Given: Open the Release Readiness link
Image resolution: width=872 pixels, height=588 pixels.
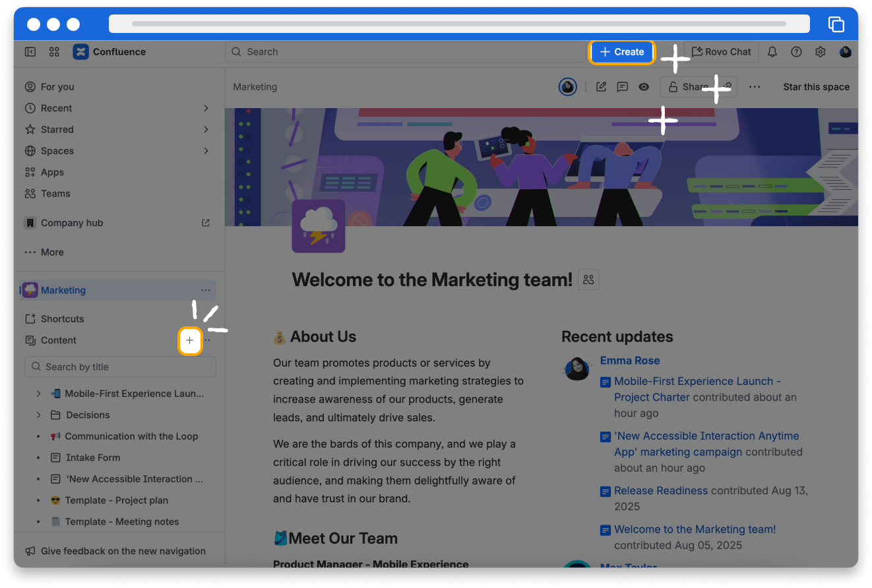Looking at the screenshot, I should point(660,490).
